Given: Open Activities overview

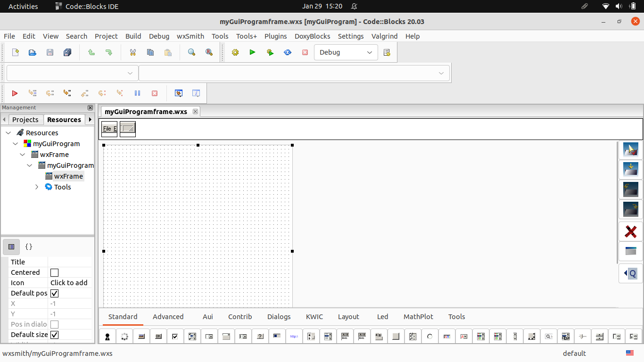Looking at the screenshot, I should (23, 6).
